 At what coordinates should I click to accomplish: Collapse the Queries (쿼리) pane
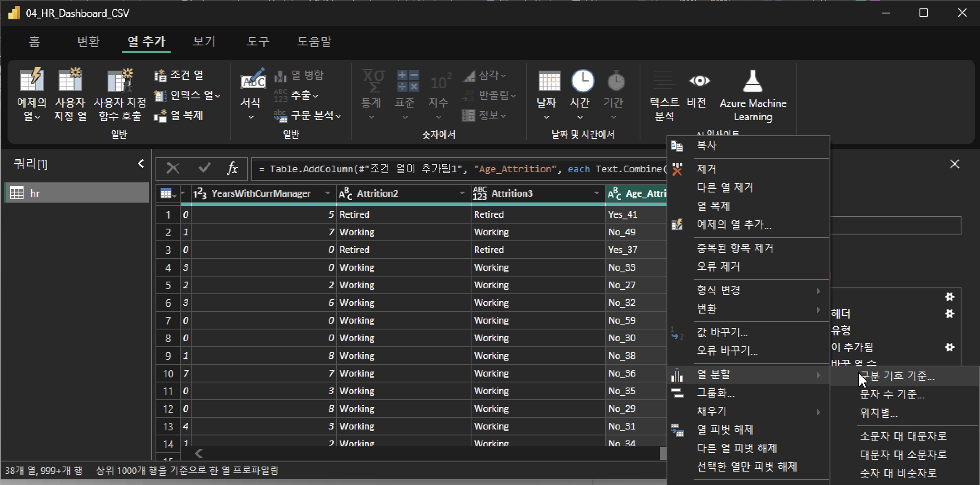[141, 163]
